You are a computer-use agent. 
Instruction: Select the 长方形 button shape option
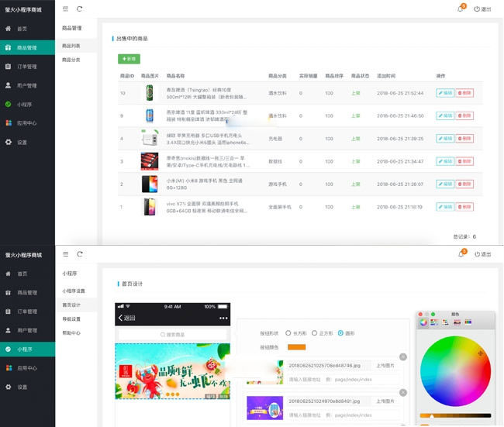[x=288, y=332]
